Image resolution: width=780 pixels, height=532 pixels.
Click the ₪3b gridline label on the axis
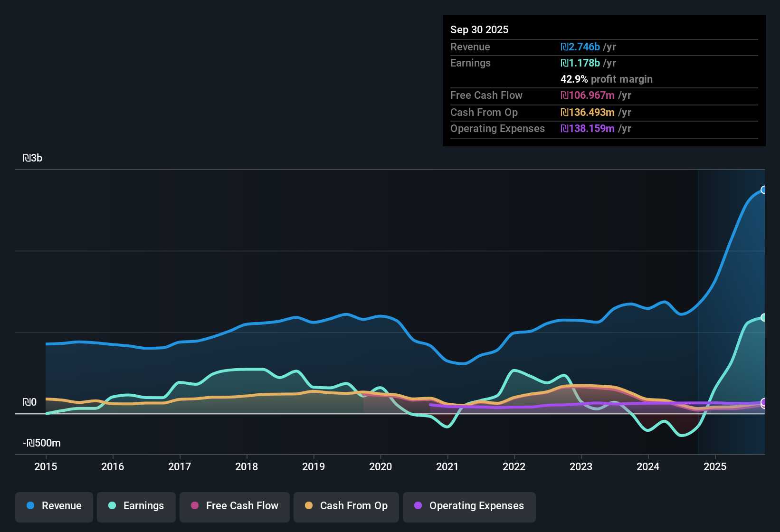33,158
